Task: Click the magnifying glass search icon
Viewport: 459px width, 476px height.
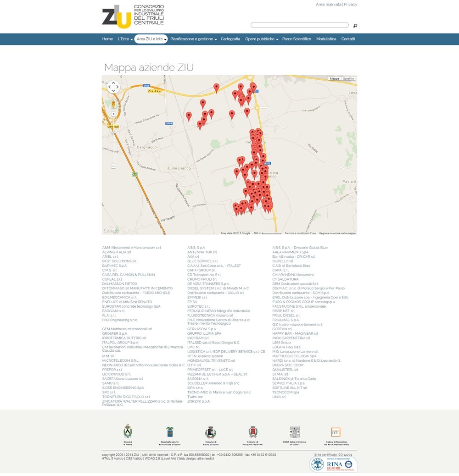Action: coord(355,26)
